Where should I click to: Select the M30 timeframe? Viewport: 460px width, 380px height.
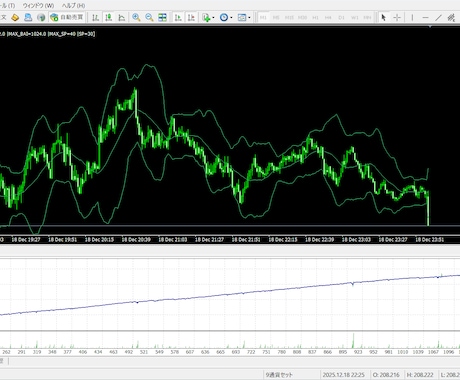tap(302, 17)
